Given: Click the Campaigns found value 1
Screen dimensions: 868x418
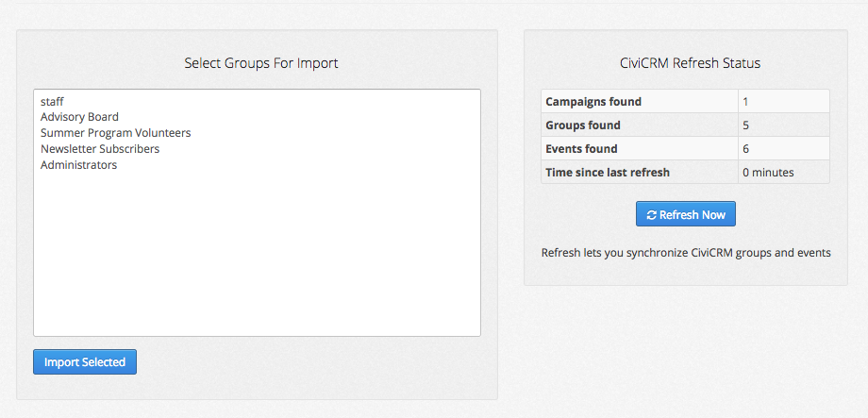Looking at the screenshot, I should [x=784, y=101].
